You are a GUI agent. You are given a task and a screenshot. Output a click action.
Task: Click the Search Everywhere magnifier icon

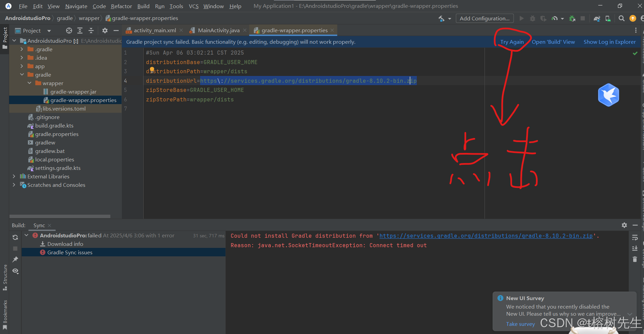(x=622, y=18)
